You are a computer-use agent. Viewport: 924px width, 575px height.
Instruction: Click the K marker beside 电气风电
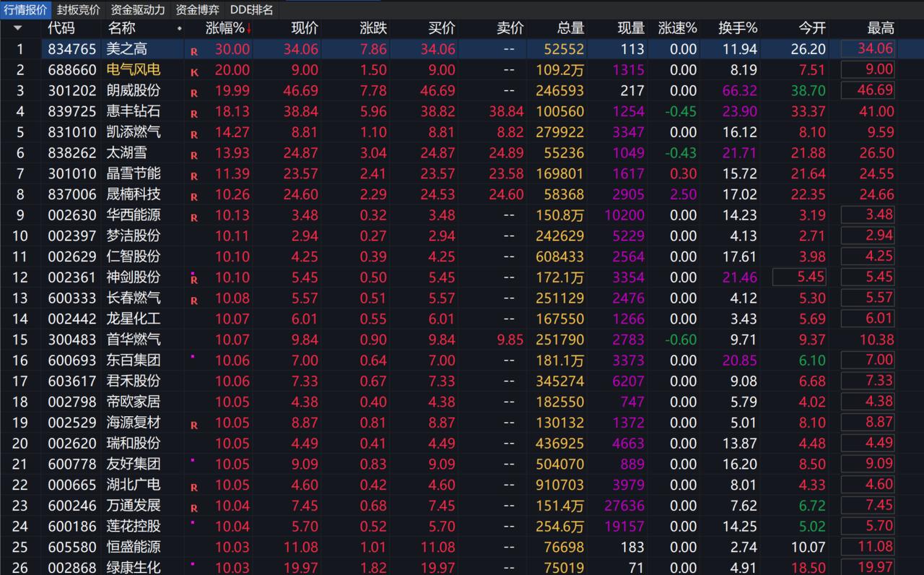[193, 73]
